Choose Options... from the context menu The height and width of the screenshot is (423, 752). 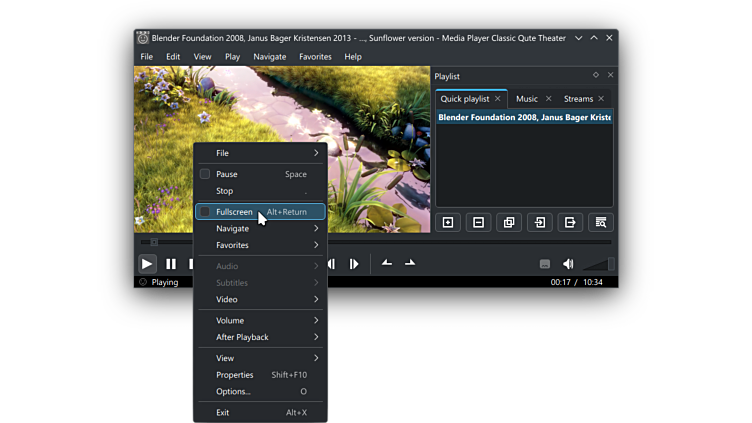[233, 392]
